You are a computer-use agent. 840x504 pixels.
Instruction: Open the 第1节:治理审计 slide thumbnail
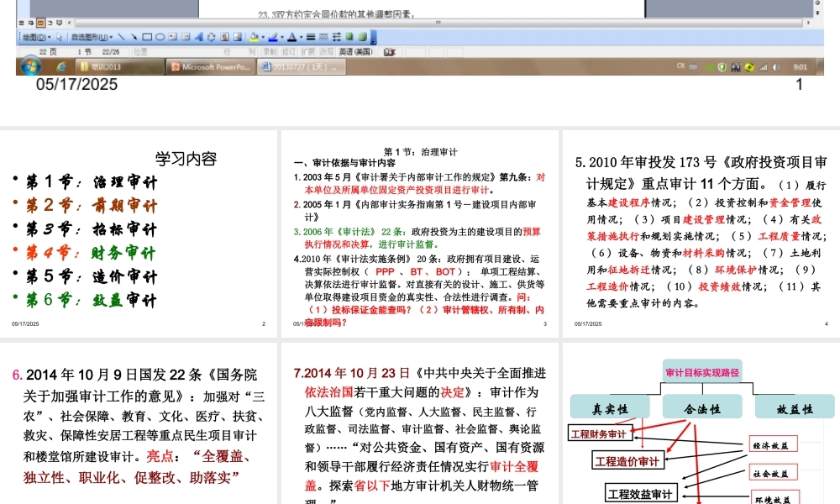point(420,234)
